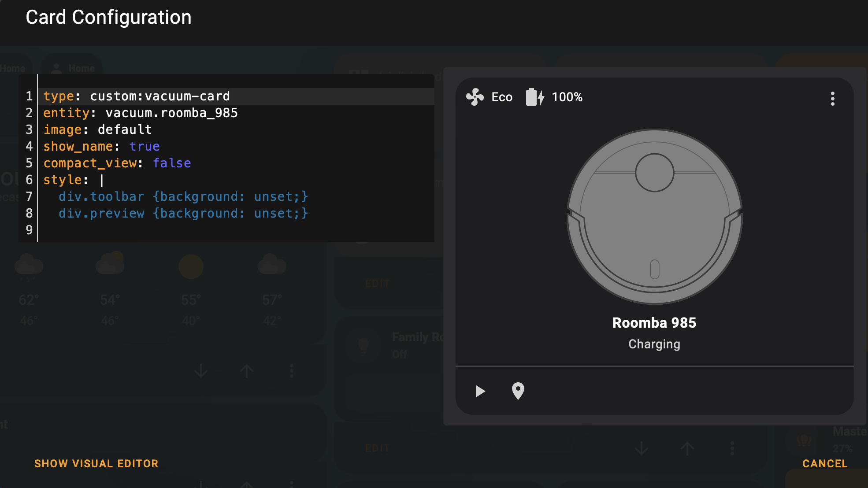
Task: Switch to the Home tab with the person icon
Action: click(x=72, y=67)
